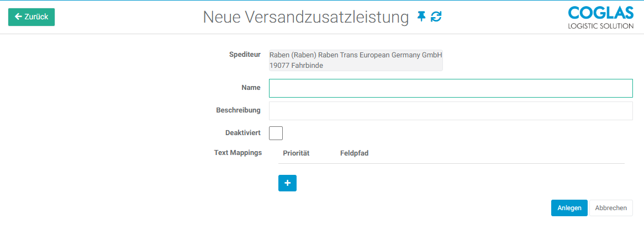Select the read-only Spediteur field value

[356, 60]
